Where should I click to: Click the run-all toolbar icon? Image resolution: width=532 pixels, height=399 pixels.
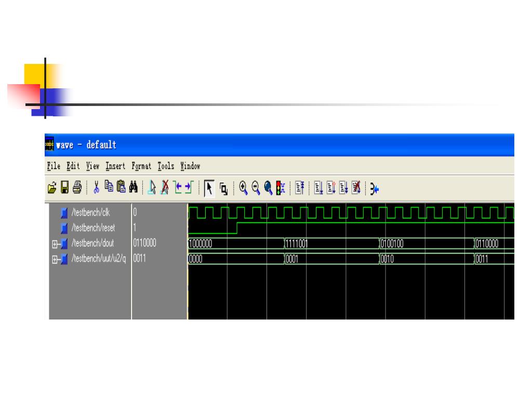(343, 188)
